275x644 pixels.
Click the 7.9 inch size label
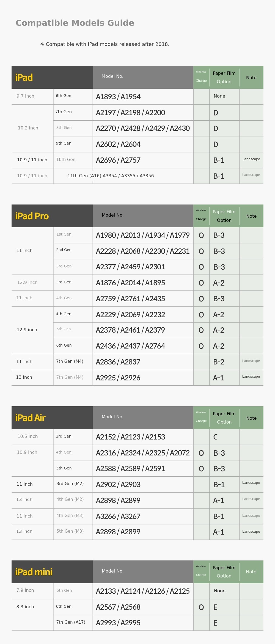click(25, 590)
